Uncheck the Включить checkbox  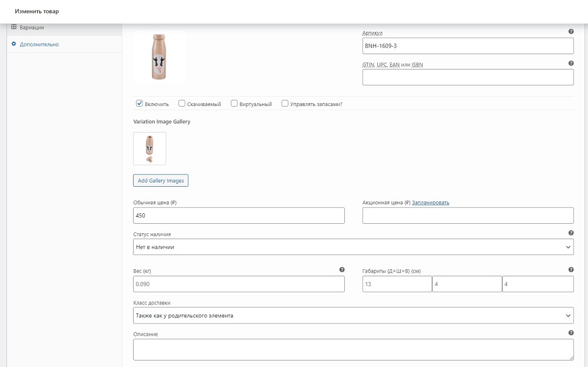139,103
